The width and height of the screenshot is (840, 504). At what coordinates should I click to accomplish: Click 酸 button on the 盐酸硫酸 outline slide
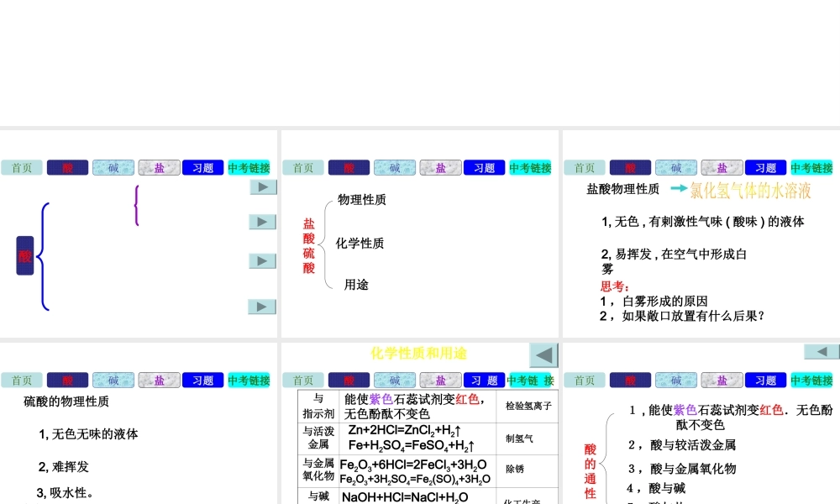tap(349, 168)
